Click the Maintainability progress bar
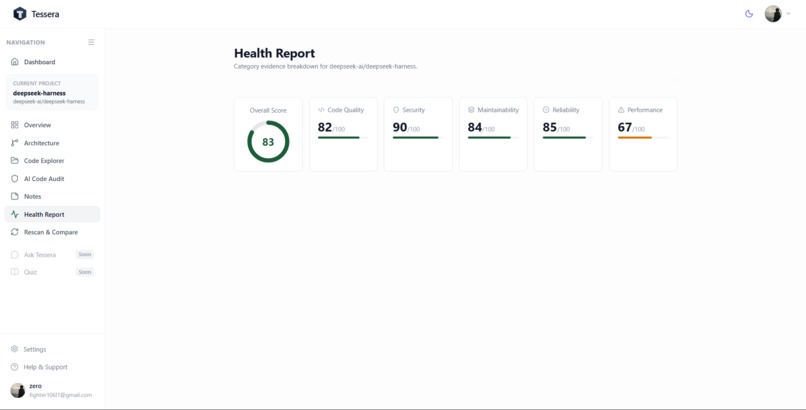The height and width of the screenshot is (410, 806). click(492, 138)
